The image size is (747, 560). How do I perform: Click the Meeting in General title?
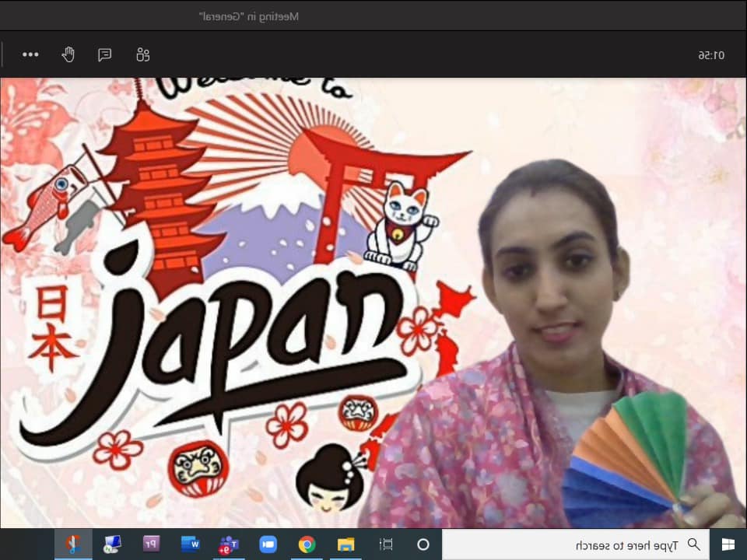(249, 16)
